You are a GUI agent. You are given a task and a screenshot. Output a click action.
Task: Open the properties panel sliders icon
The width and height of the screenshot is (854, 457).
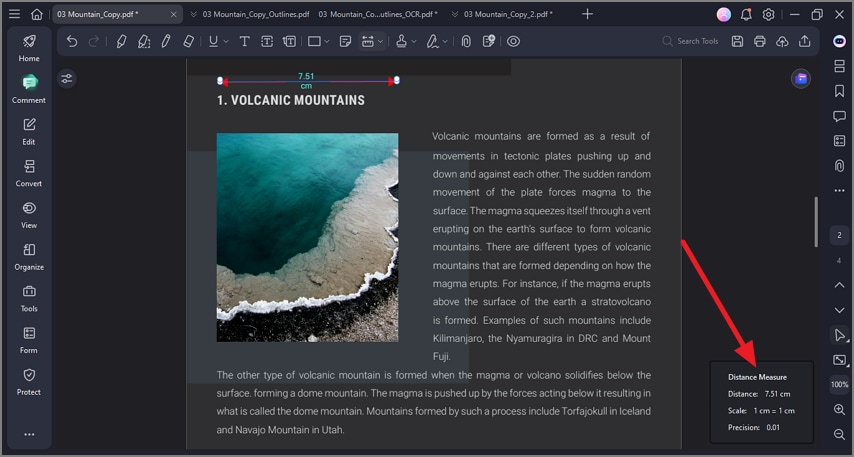[66, 79]
